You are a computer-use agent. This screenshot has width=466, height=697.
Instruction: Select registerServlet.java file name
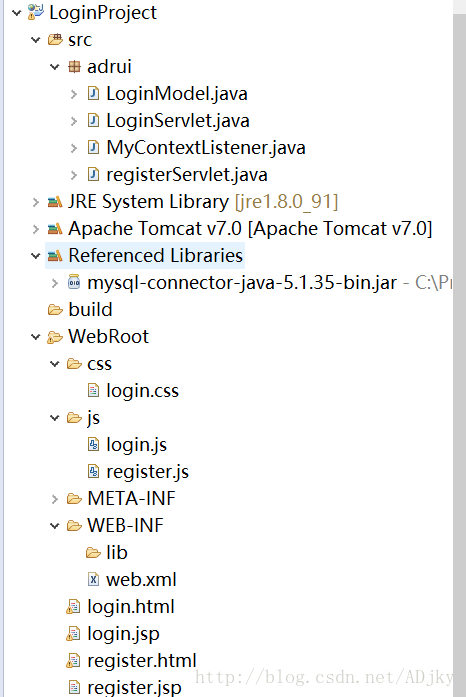coord(187,175)
